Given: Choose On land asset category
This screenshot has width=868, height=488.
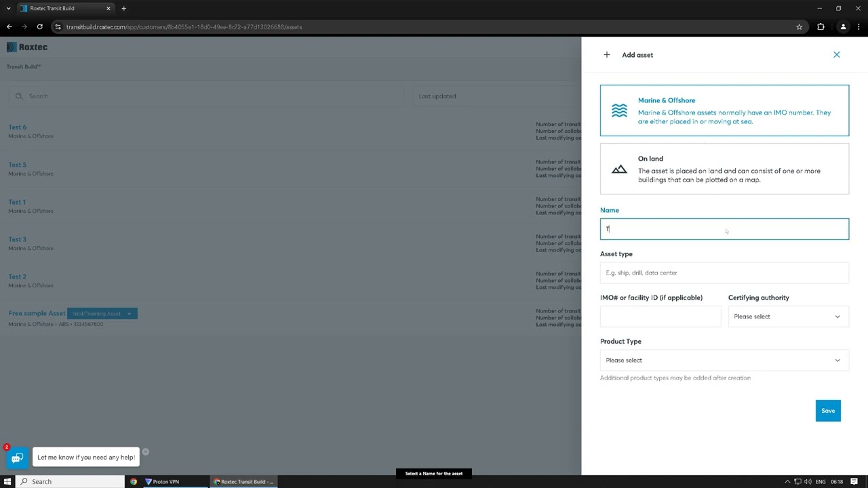Looking at the screenshot, I should [724, 169].
